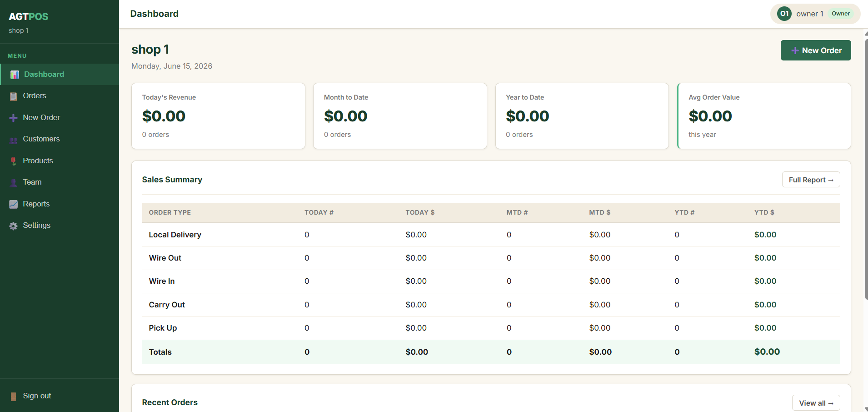Open the Products page
868x412 pixels.
(60, 161)
